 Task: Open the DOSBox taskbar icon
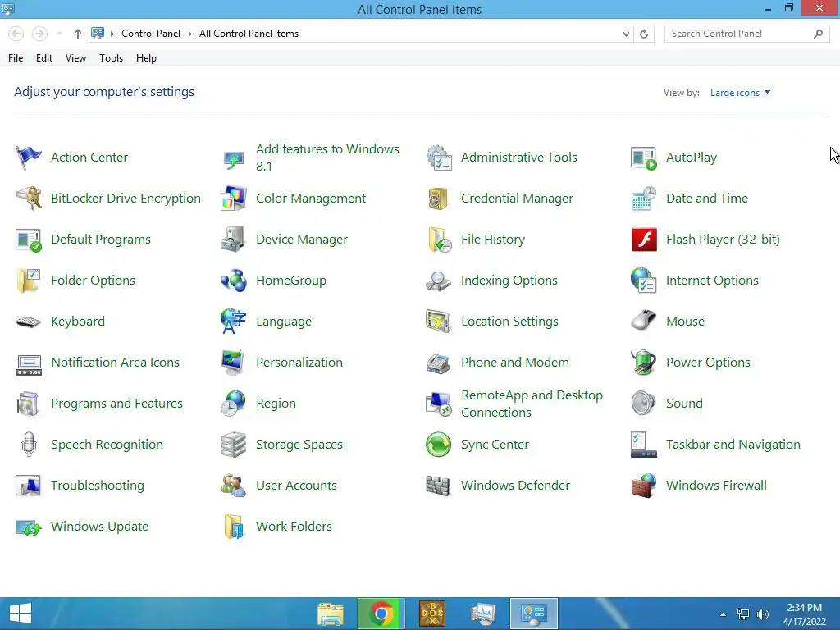pyautogui.click(x=432, y=614)
